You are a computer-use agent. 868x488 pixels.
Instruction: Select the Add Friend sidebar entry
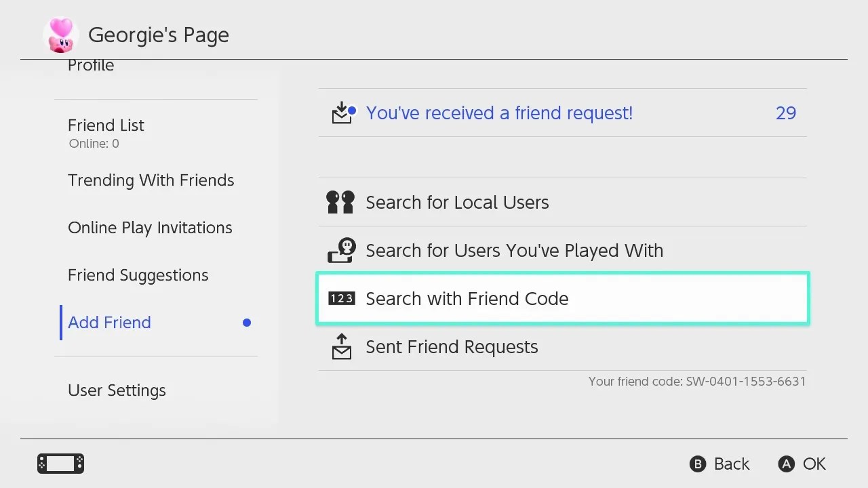(x=108, y=323)
